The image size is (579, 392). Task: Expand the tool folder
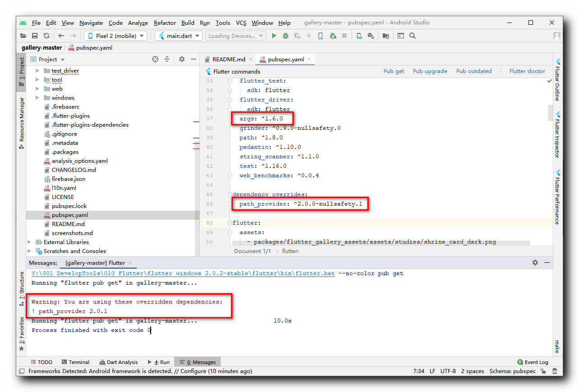[37, 80]
